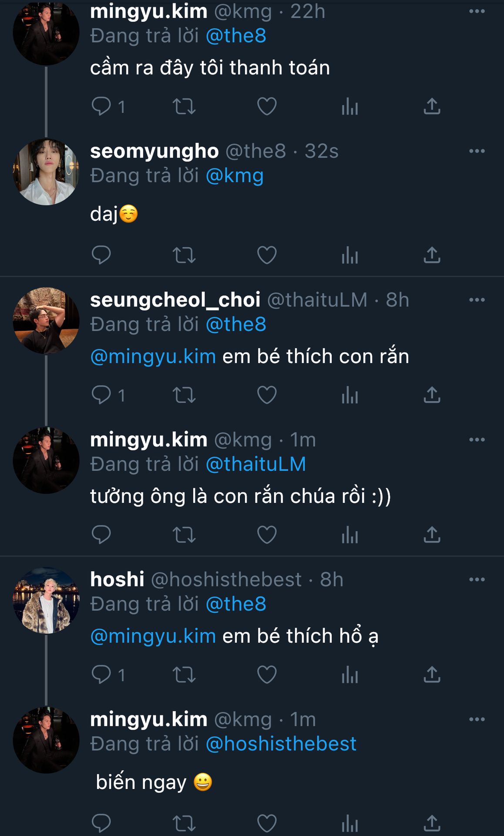
Task: Open the @thaituLM reply mention link
Action: [x=255, y=464]
